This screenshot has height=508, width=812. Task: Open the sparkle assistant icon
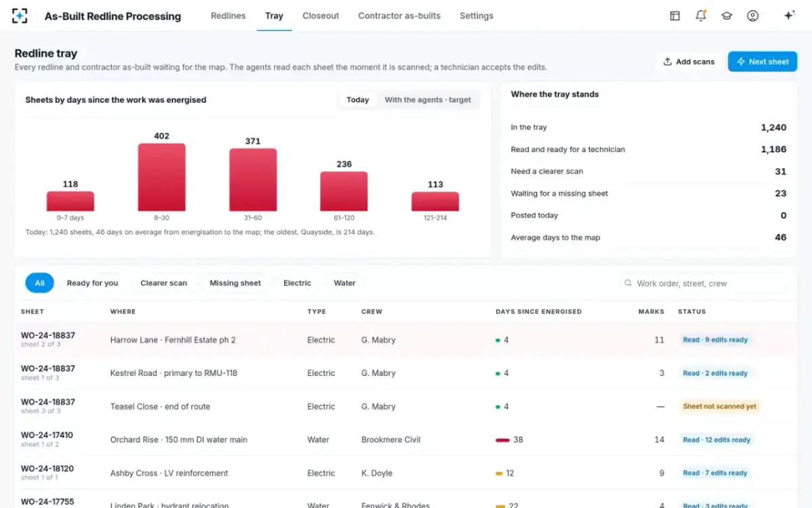[x=789, y=16]
